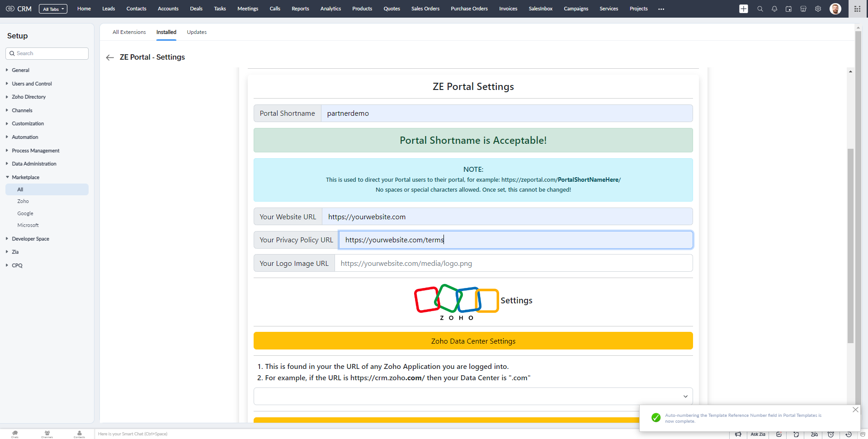
Task: Select Zoho under Marketplace
Action: coord(23,201)
